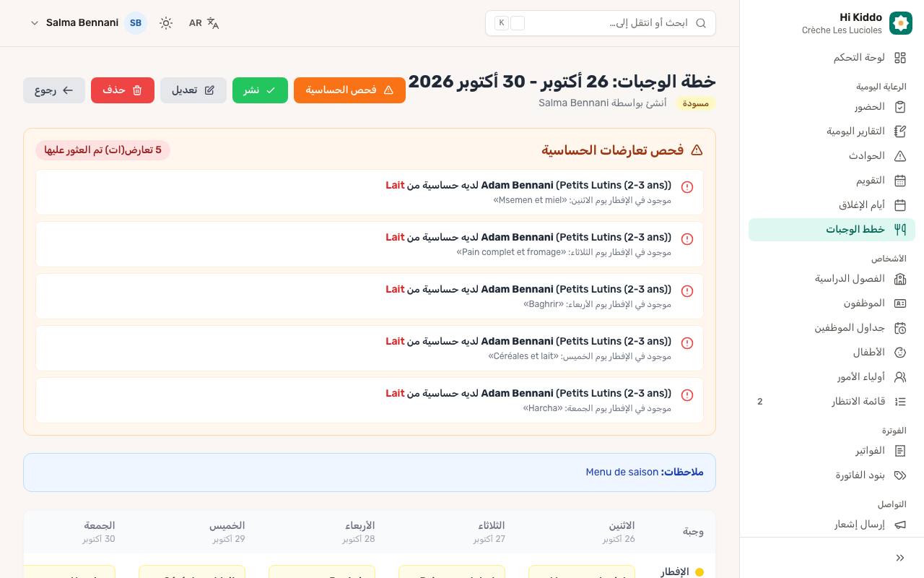
Task: Open أيام الإغلاق closure days
Action: pyautogui.click(x=832, y=205)
